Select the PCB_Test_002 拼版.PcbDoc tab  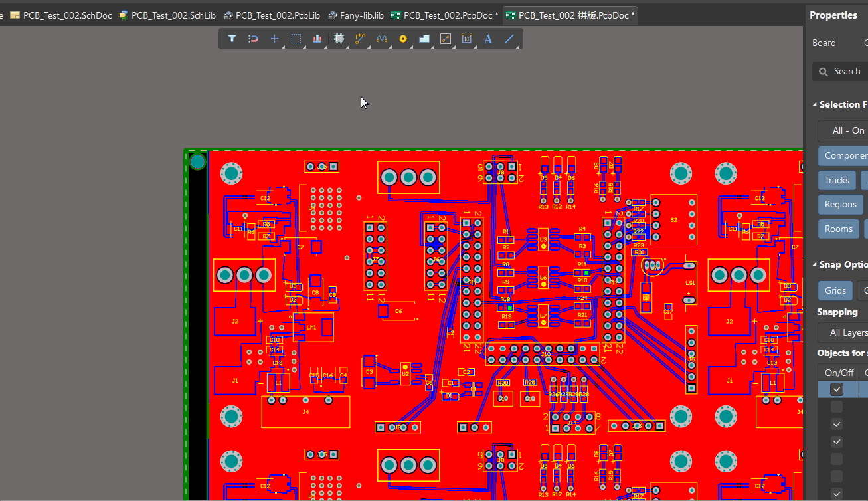pyautogui.click(x=570, y=15)
